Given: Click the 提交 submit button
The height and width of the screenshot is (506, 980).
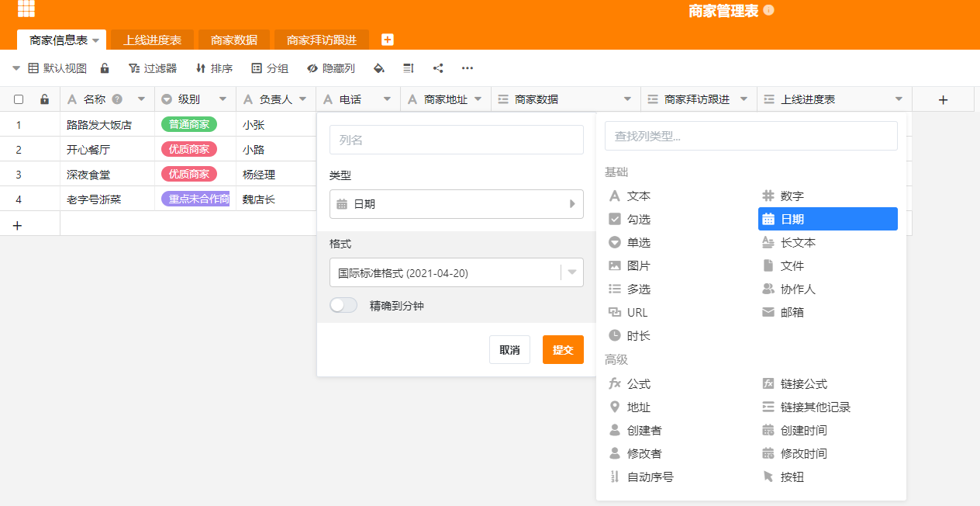Looking at the screenshot, I should [x=563, y=350].
